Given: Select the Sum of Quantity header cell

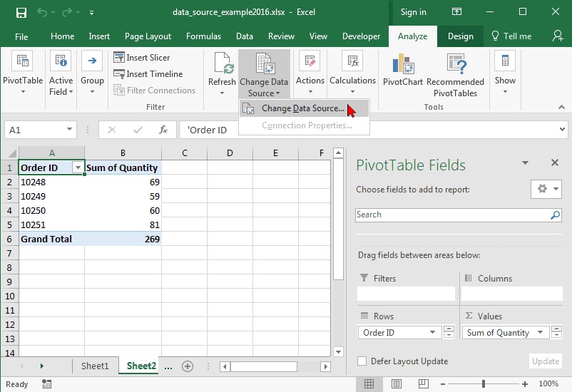Looking at the screenshot, I should [123, 167].
